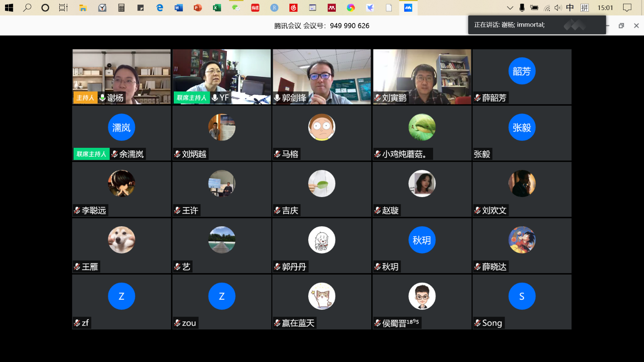The width and height of the screenshot is (644, 362).
Task: Click the Windows search magnifier icon
Action: 27,8
